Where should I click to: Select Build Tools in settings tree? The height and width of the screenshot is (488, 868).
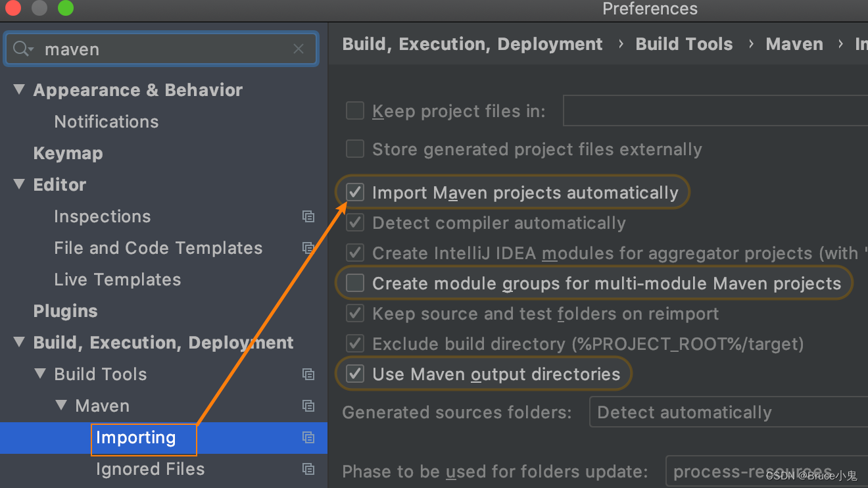coord(101,374)
